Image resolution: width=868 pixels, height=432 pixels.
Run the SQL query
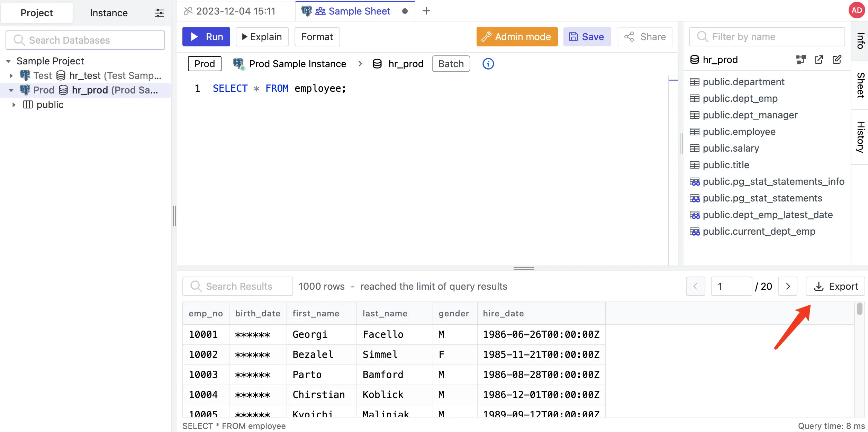[206, 37]
